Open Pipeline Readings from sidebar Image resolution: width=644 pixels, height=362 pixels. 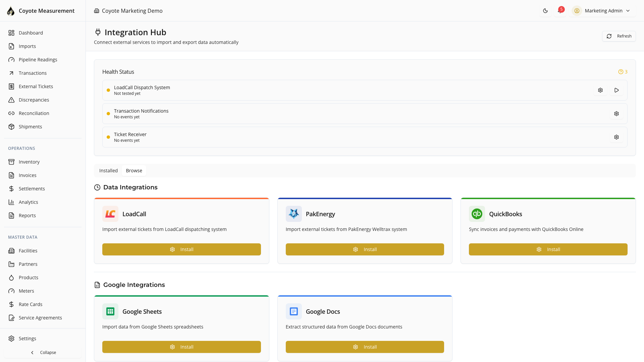[x=38, y=60]
